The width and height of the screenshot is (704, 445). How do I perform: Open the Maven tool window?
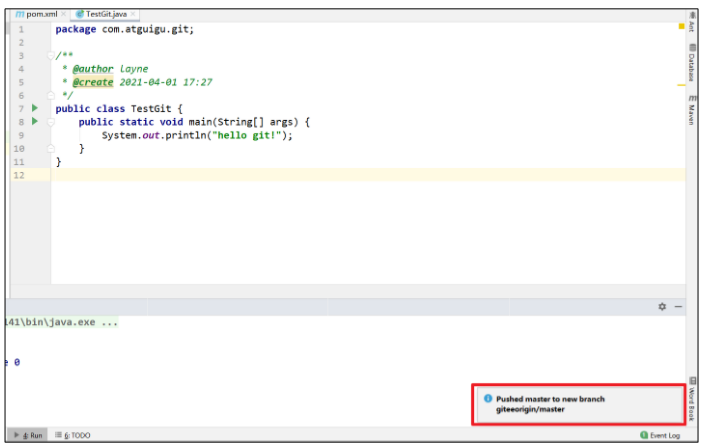coord(692,110)
